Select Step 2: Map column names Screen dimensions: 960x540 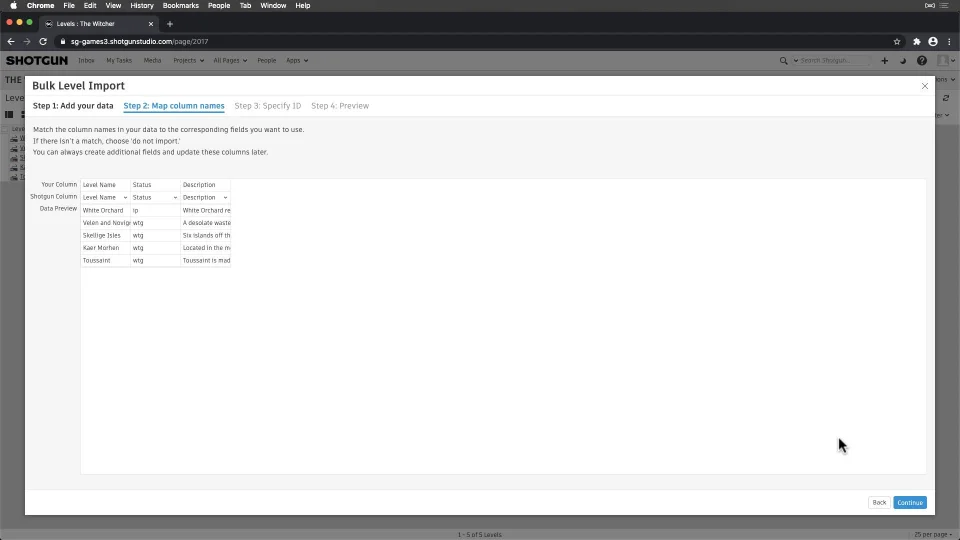pos(174,106)
